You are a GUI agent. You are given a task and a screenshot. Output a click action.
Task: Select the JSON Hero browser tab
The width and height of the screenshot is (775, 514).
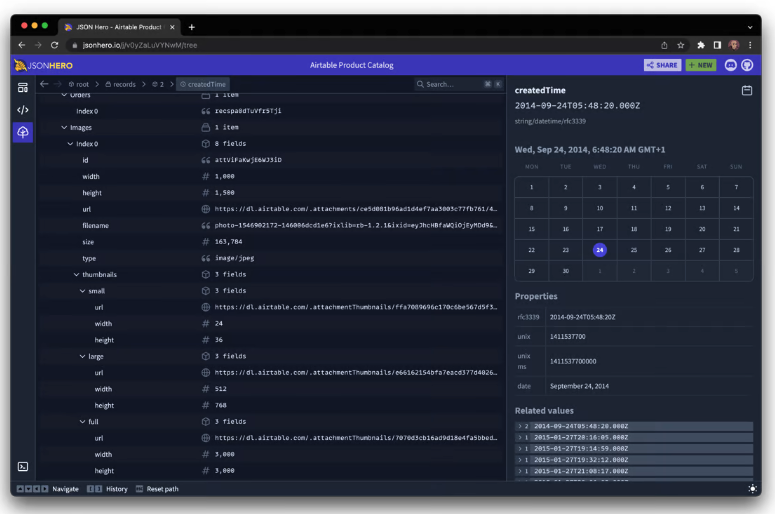119,27
